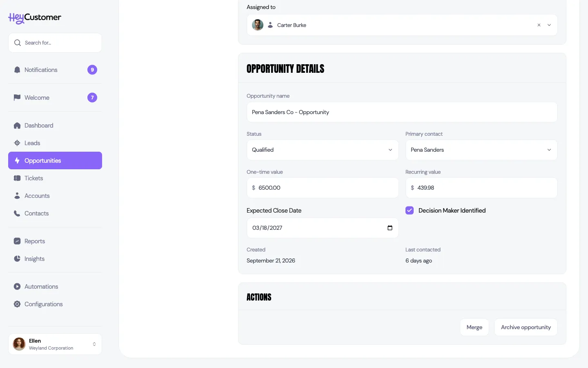The width and height of the screenshot is (588, 368).
Task: Click Archive opportunity button
Action: [x=526, y=328]
